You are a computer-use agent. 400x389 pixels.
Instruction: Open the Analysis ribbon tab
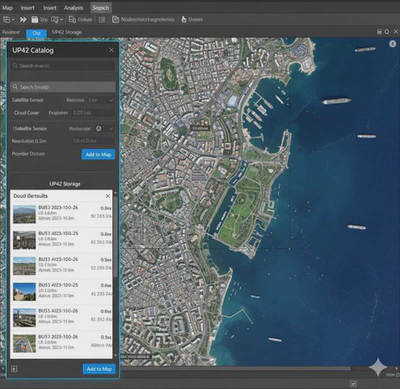pyautogui.click(x=73, y=8)
